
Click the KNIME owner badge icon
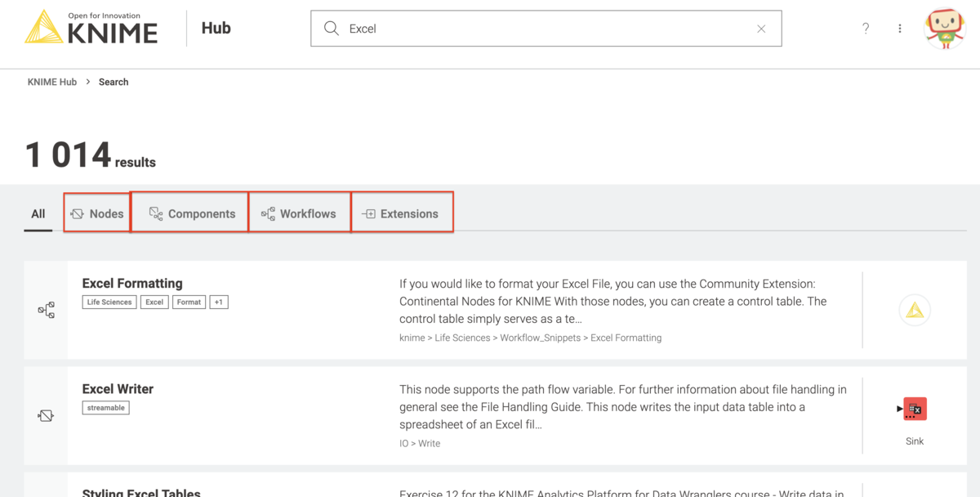(915, 311)
